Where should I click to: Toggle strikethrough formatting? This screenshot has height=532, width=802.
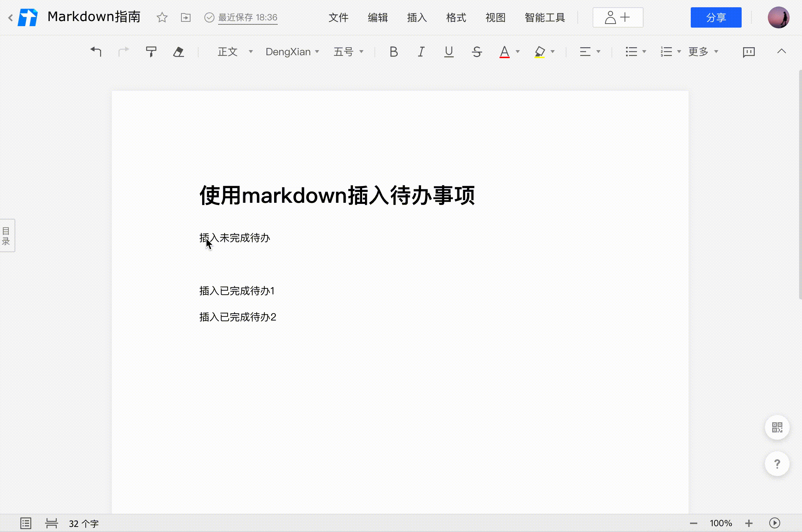[477, 52]
